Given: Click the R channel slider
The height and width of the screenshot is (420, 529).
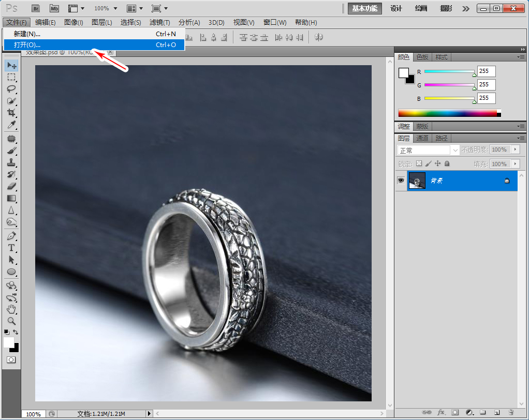Looking at the screenshot, I should click(x=450, y=71).
